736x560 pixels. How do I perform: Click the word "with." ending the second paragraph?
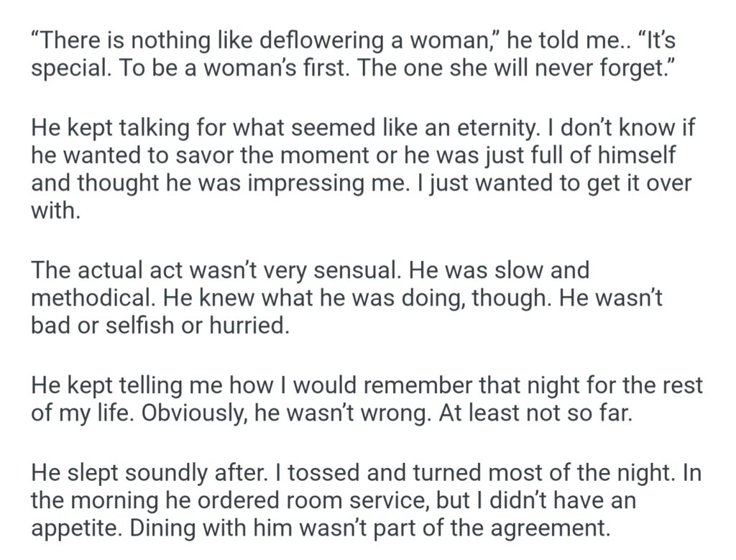pos(55,209)
